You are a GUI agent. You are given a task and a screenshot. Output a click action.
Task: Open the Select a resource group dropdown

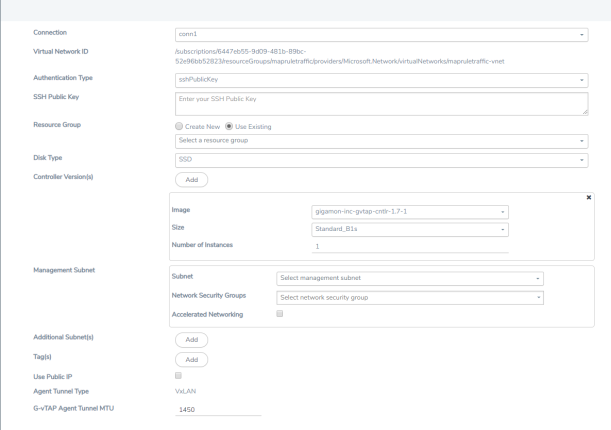[381, 141]
